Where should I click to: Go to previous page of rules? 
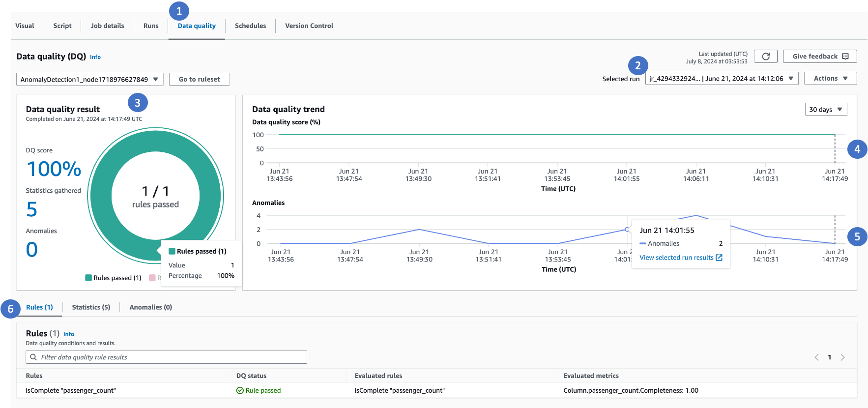coord(816,357)
